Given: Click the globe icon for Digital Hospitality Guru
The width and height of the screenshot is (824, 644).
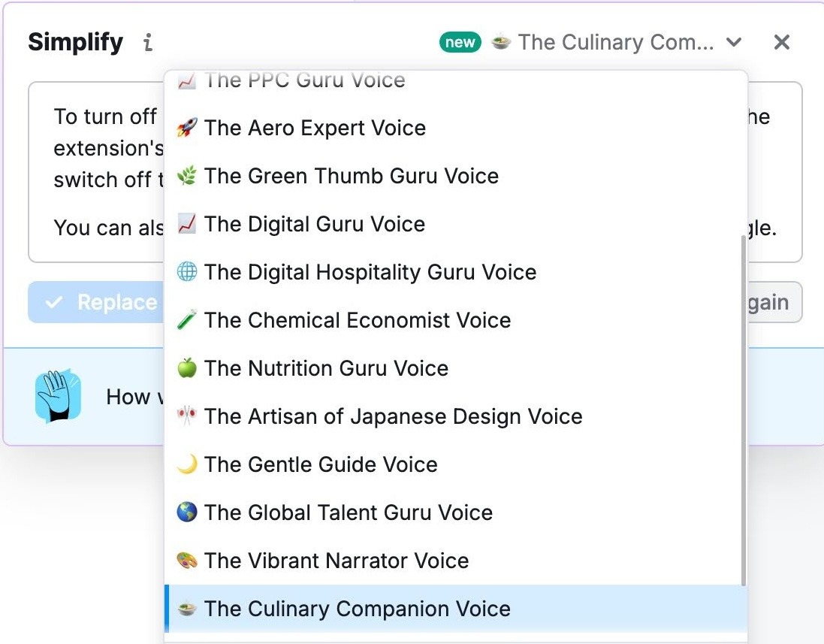Looking at the screenshot, I should coord(186,272).
